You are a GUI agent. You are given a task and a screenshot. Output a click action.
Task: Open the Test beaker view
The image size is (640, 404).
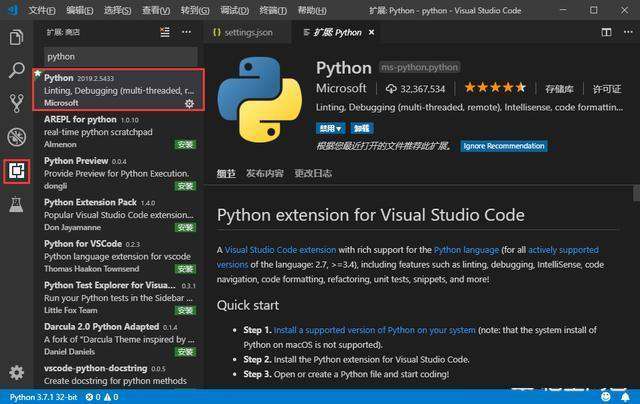coord(16,204)
